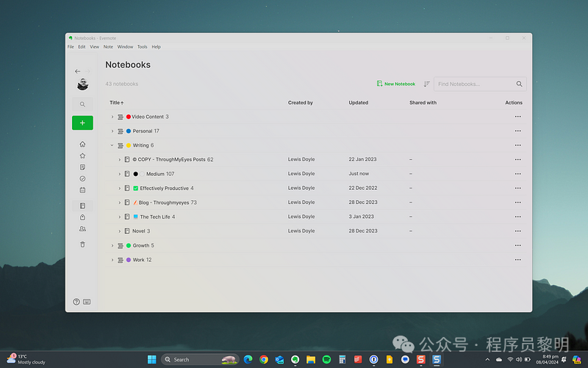588x368 pixels.
Task: Select the Blog - Throughmyeyes notebook title
Action: coord(164,202)
